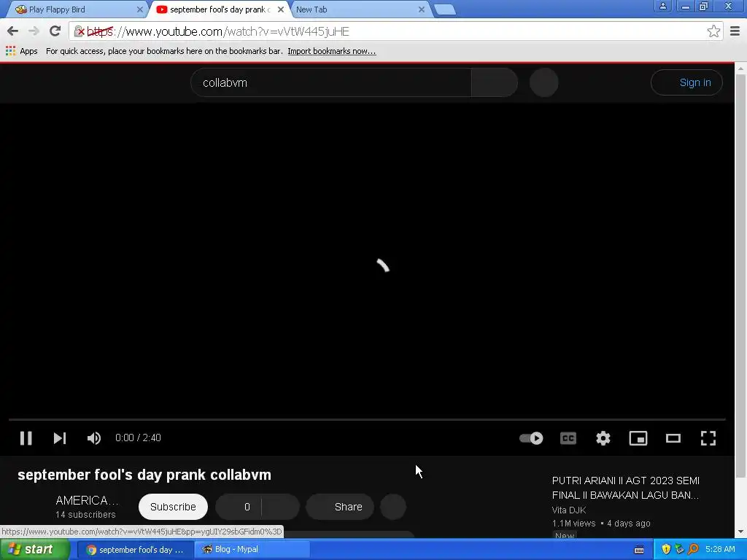Bookmark this page with the star
This screenshot has width=747, height=560.
click(x=713, y=31)
